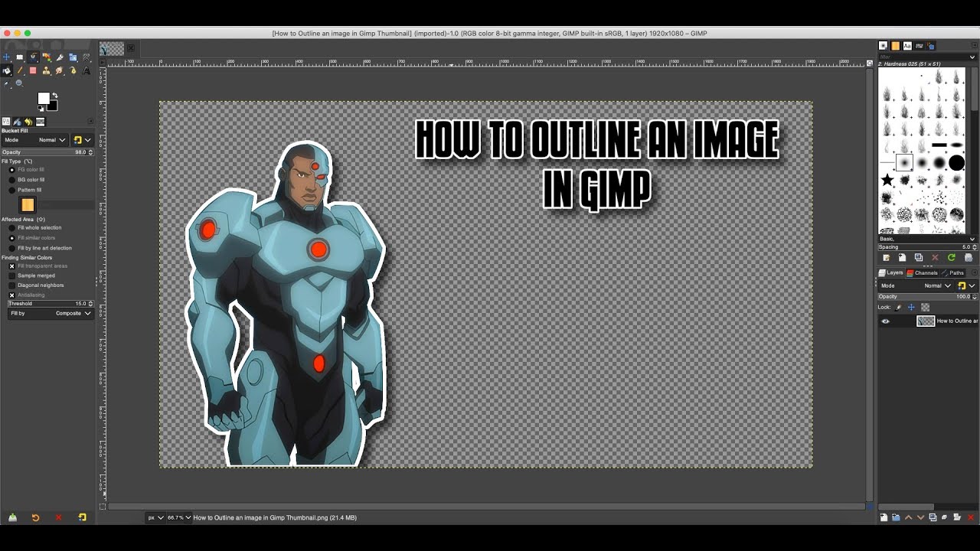Enable Sample merged checkbox
The height and width of the screenshot is (551, 980).
tap(11, 275)
